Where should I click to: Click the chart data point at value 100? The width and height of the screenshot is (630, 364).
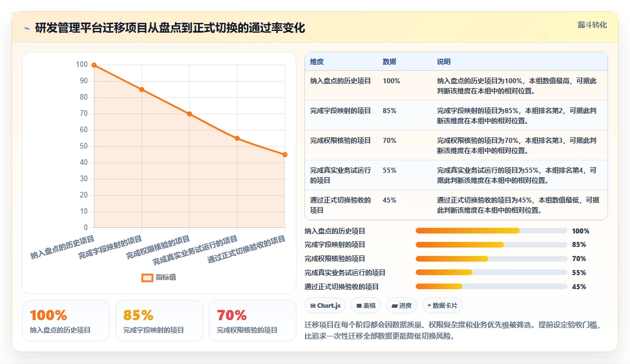94,65
